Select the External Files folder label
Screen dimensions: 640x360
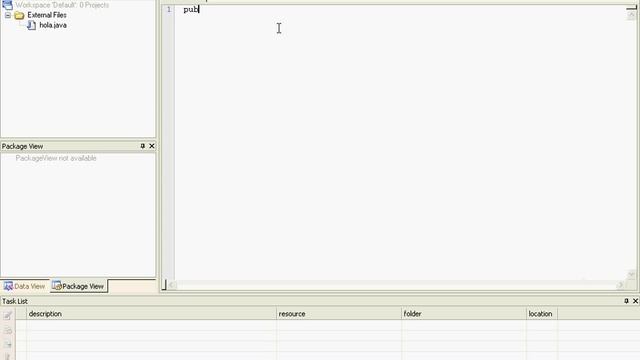pos(47,15)
